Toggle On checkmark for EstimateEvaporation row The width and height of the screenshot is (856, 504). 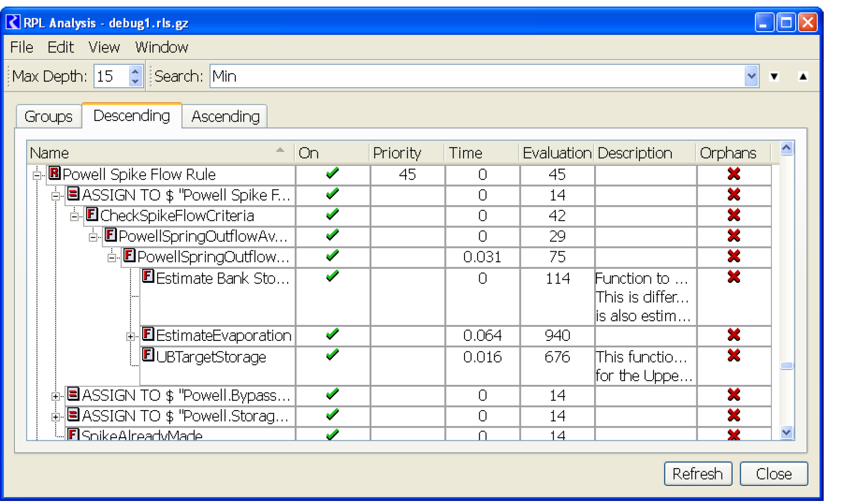pyautogui.click(x=332, y=335)
